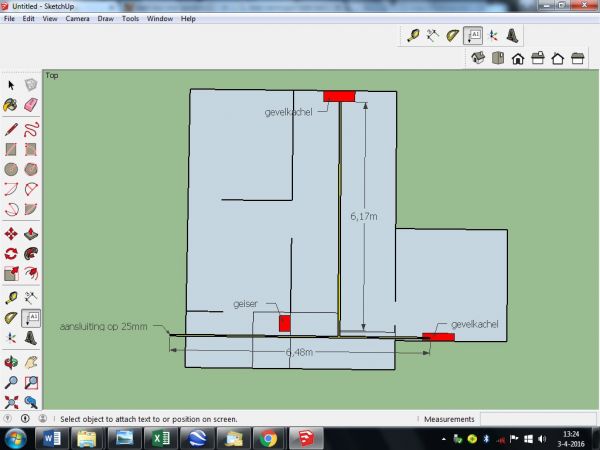Screen dimensions: 600x450
Task: Select the Offset tool
Action: click(x=31, y=273)
